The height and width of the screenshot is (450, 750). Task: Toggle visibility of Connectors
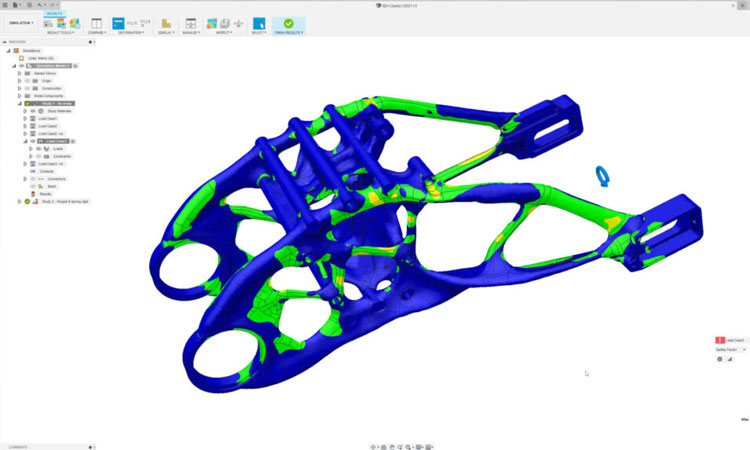click(x=33, y=179)
